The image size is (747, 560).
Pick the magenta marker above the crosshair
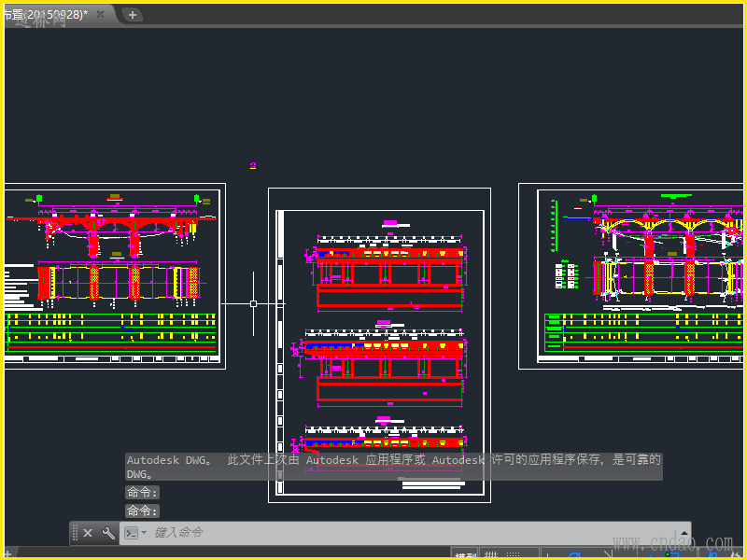(x=253, y=166)
